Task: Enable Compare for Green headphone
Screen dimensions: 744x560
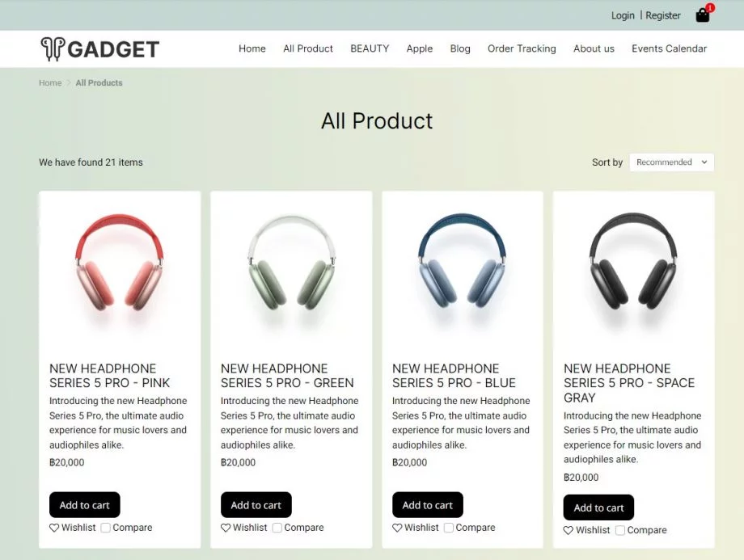Action: 277,528
